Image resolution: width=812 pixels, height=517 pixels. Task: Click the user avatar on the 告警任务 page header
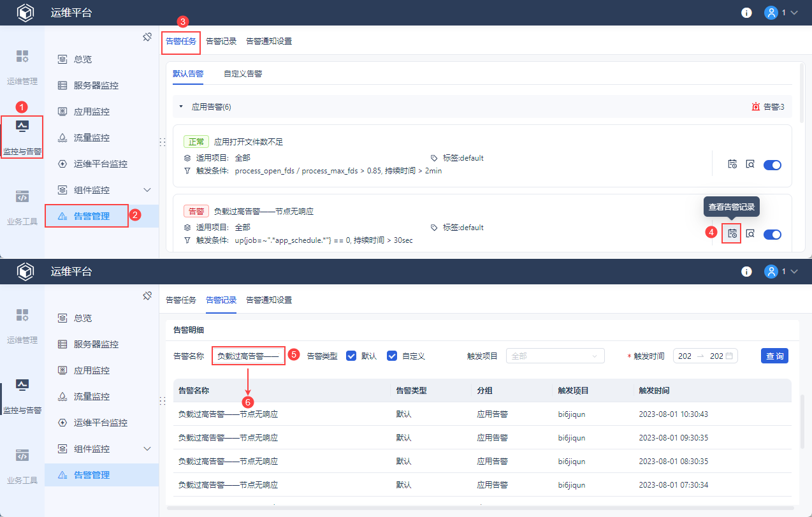tap(771, 13)
